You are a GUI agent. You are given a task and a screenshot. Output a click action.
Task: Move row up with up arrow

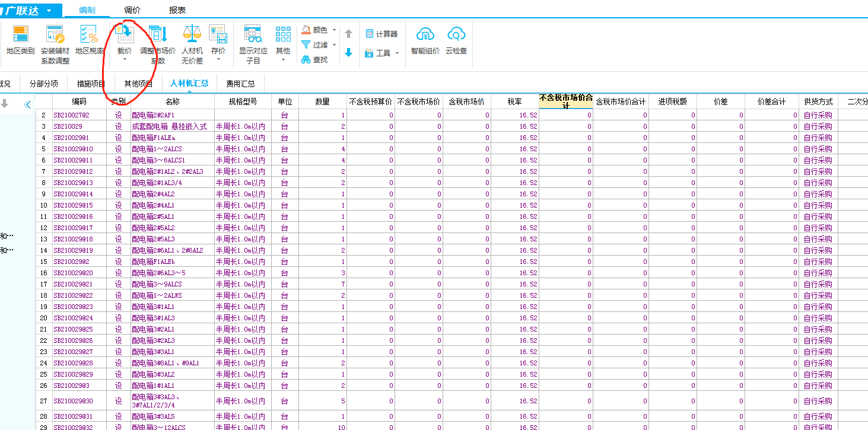348,34
